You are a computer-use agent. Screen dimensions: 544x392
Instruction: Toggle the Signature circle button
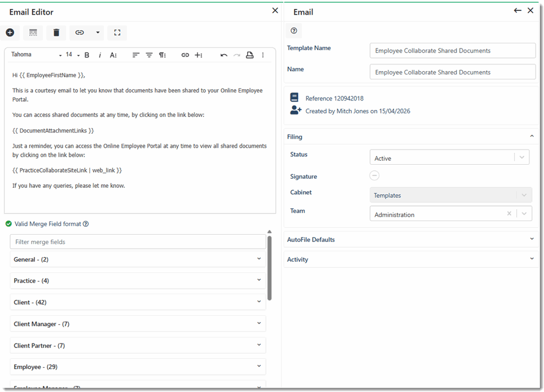pos(374,175)
